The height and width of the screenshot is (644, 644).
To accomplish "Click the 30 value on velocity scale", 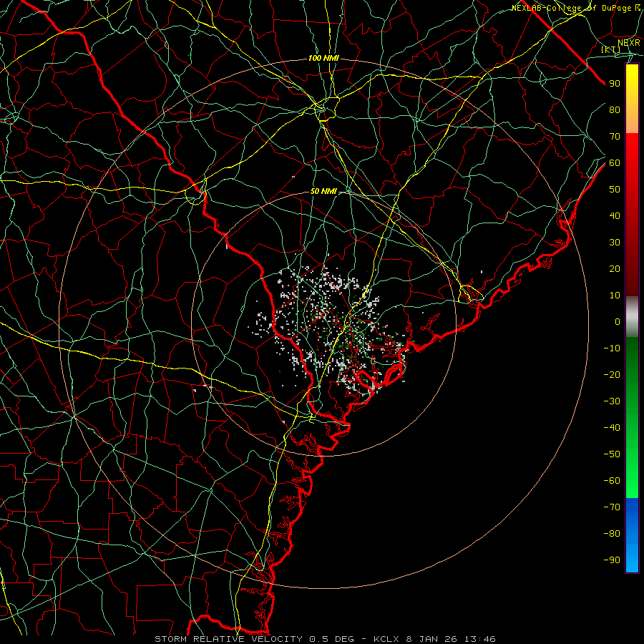I will pos(615,243).
